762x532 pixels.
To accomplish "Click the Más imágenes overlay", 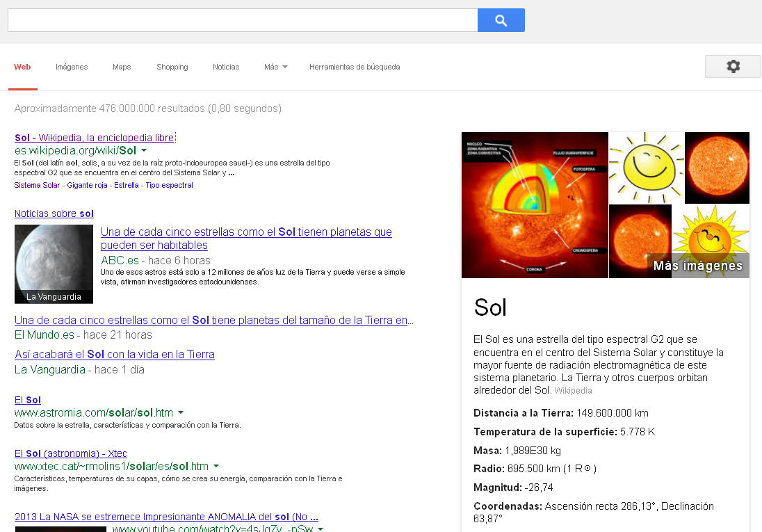I will click(697, 266).
